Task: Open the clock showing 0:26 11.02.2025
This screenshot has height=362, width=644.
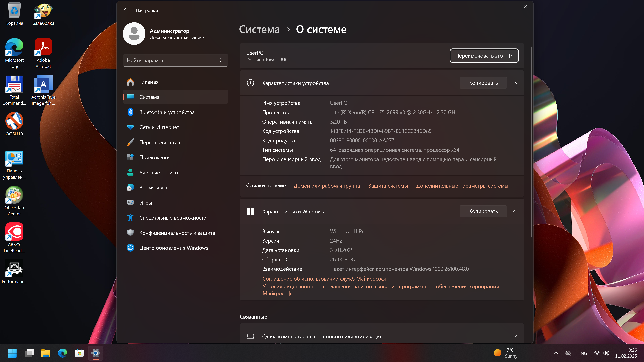Action: click(x=626, y=353)
